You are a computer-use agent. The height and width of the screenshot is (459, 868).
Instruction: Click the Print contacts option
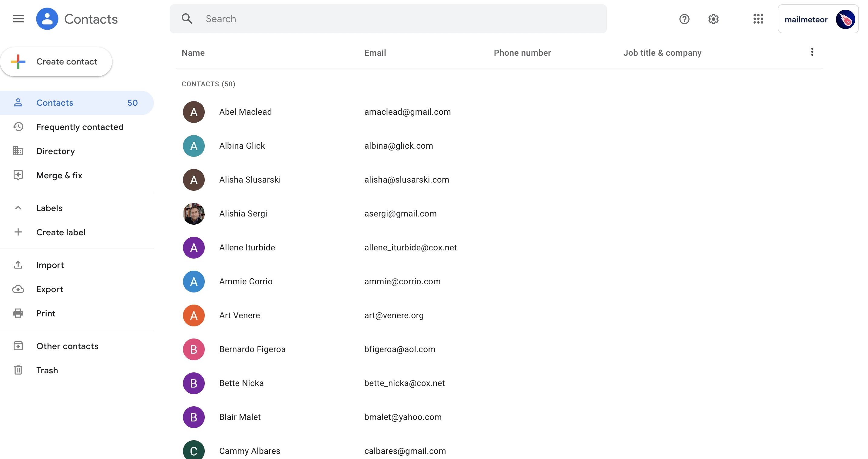[45, 313]
